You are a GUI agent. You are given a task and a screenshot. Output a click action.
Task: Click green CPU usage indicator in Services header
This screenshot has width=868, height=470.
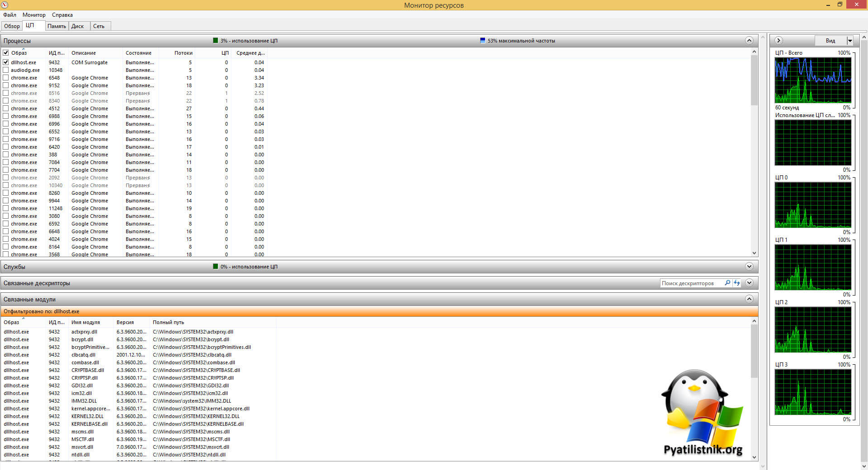tap(216, 267)
